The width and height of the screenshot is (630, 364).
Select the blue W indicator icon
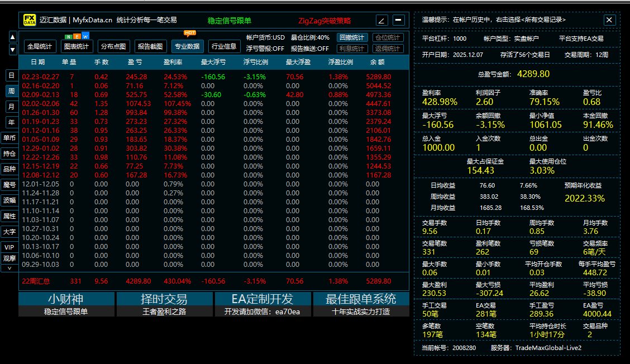click(x=85, y=36)
